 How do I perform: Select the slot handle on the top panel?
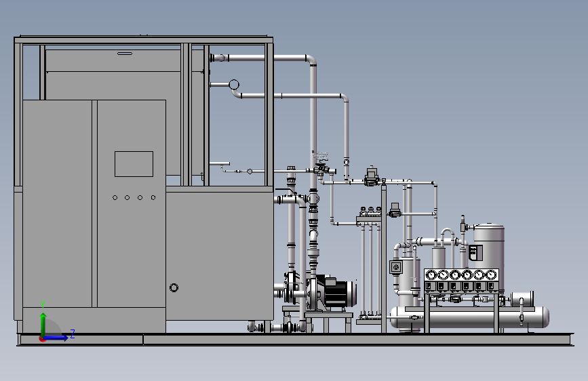125,54
